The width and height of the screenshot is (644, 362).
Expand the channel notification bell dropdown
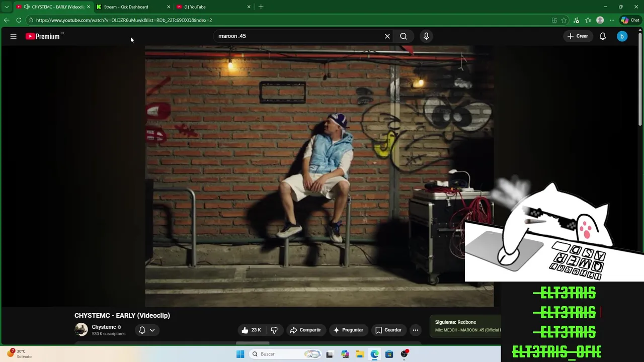coord(147,330)
